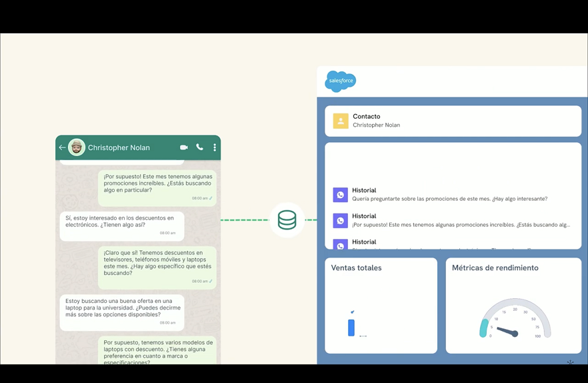Screen dimensions: 588x383
Task: Start a video call with Christopher Nolan
Action: [183, 147]
